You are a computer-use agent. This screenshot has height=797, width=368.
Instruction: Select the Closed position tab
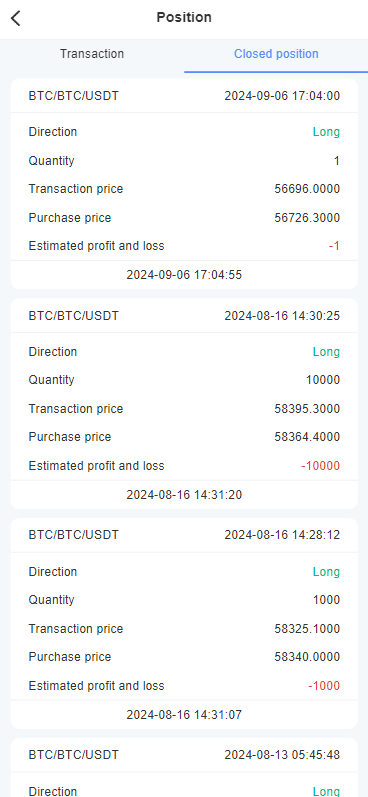pyautogui.click(x=276, y=54)
